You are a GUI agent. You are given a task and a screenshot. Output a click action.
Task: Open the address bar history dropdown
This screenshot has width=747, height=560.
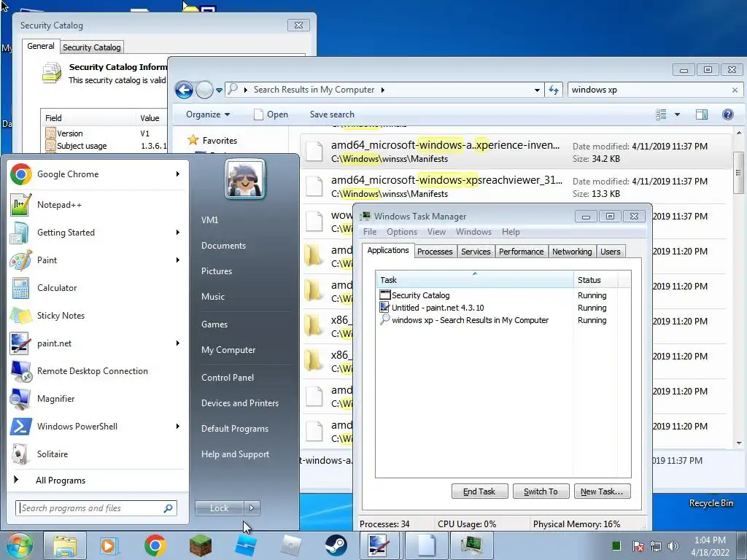537,90
